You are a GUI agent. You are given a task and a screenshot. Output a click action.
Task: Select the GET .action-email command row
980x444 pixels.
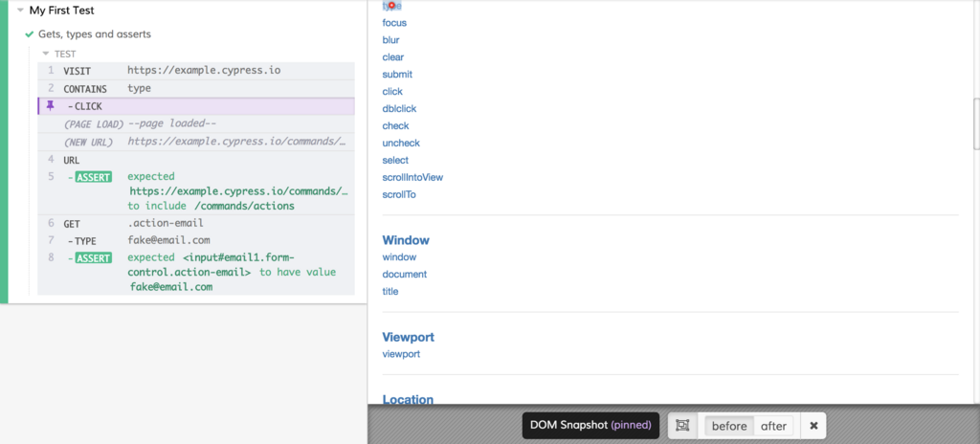[196, 223]
